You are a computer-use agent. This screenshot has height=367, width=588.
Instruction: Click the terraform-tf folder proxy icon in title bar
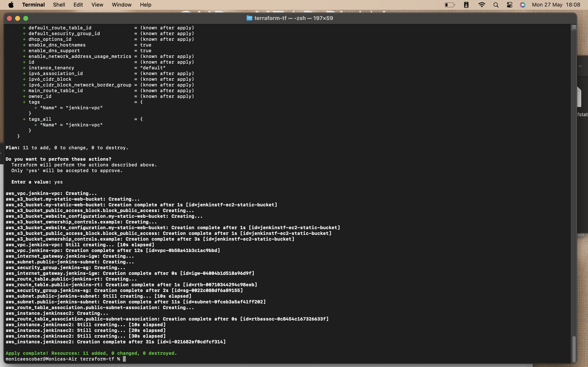(x=249, y=18)
